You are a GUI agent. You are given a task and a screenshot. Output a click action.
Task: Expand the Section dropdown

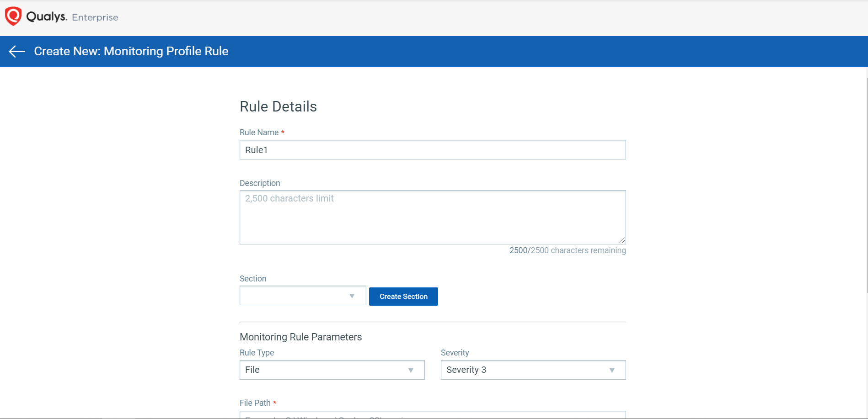302,296
